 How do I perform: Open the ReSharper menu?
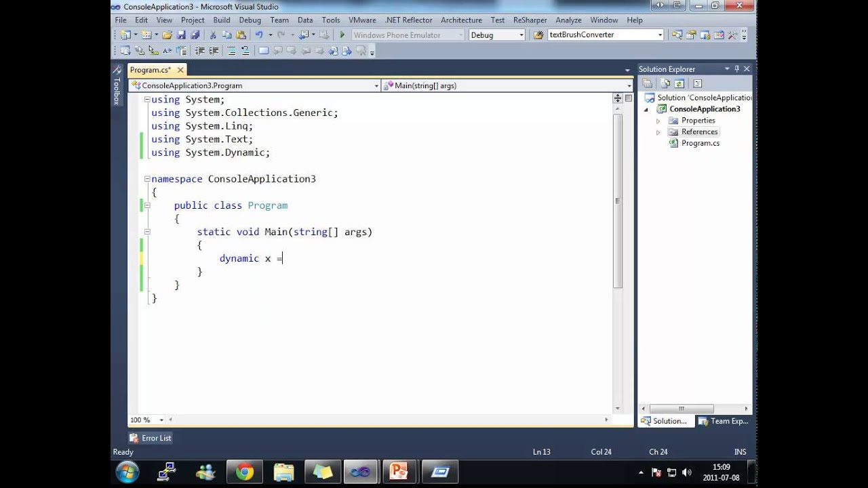(x=530, y=20)
